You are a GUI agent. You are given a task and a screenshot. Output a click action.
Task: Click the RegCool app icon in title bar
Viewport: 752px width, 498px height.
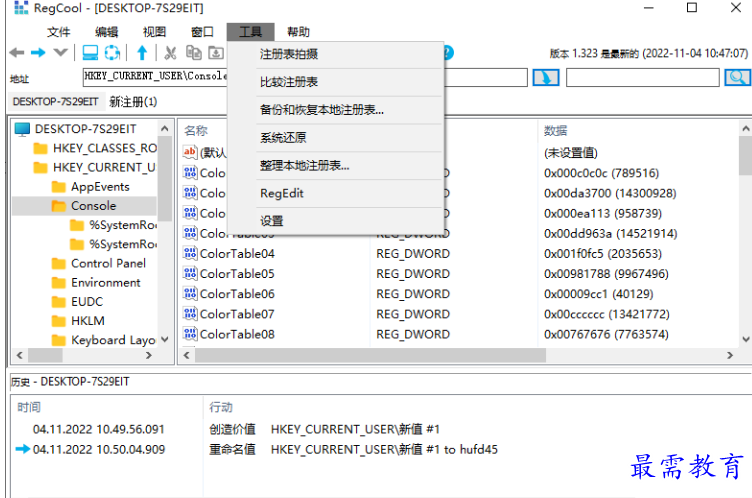(x=21, y=8)
